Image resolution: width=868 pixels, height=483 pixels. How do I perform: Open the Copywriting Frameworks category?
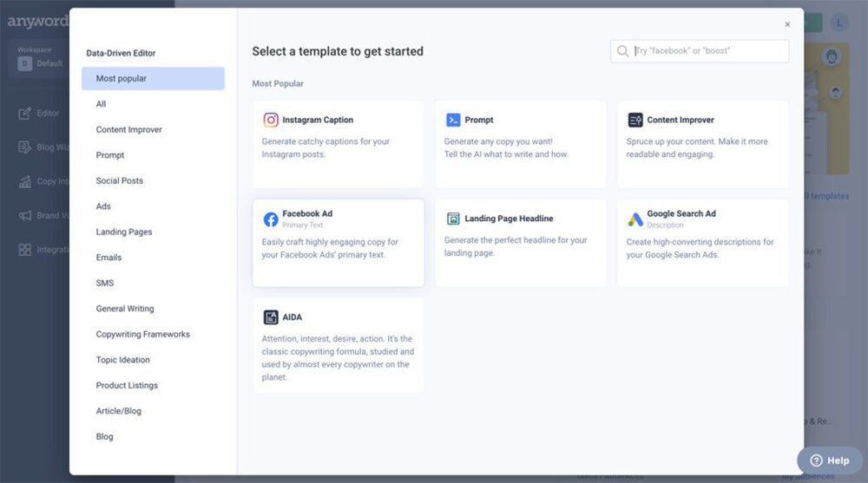point(143,334)
